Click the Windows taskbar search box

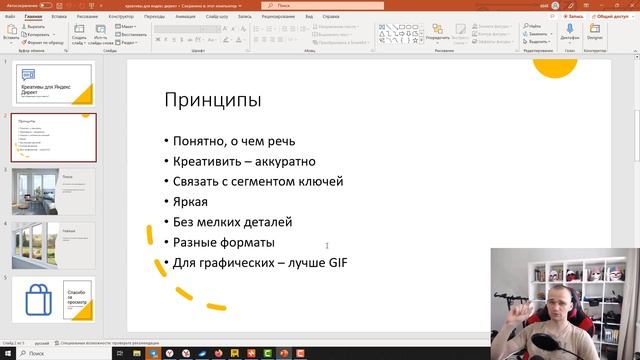63,353
